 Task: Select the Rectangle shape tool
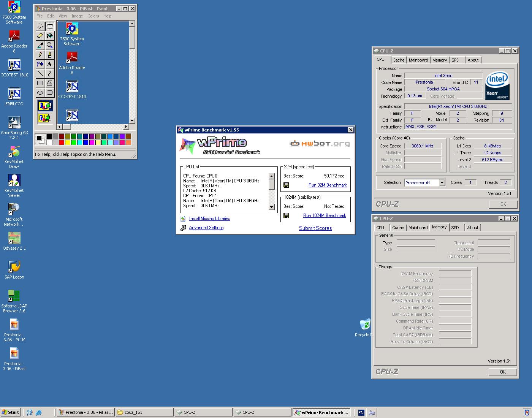[40, 83]
